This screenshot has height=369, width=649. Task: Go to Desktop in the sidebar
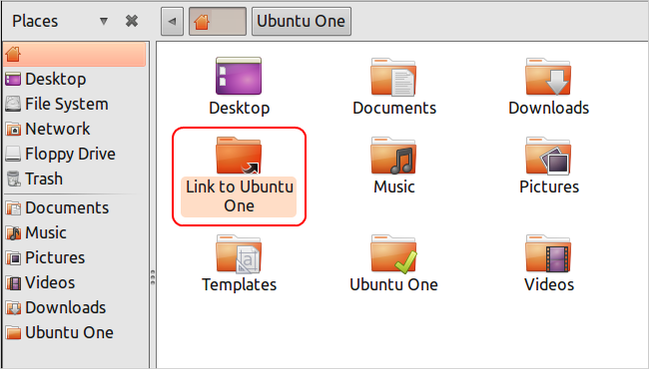pos(75,79)
